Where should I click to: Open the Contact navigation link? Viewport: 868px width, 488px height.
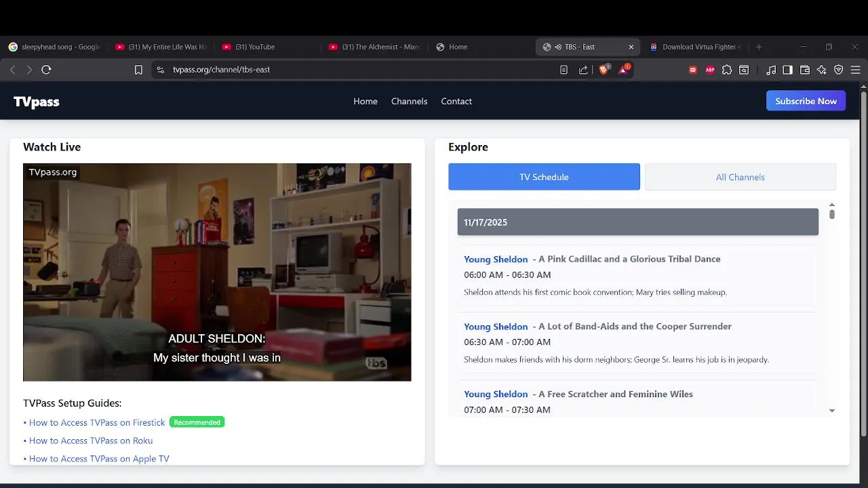click(x=456, y=101)
